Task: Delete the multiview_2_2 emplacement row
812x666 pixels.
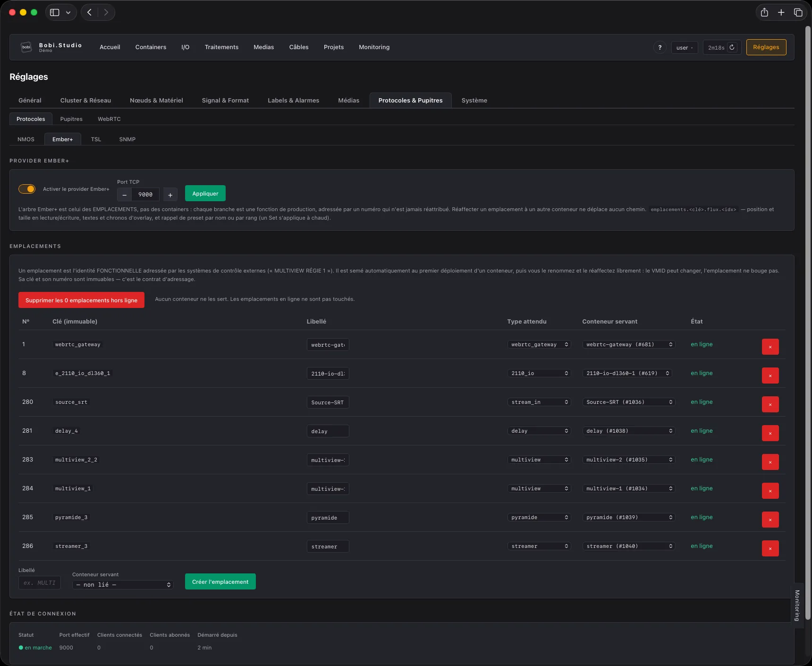Action: click(770, 462)
